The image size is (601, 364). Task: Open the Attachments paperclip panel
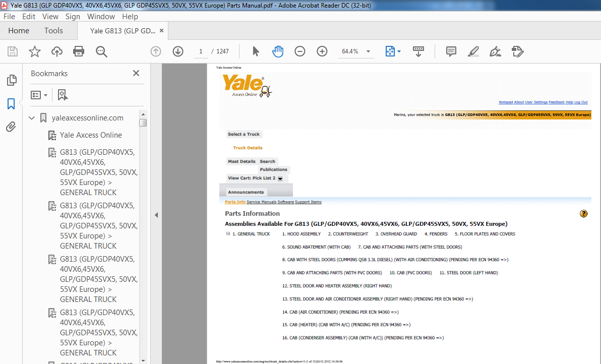click(11, 127)
